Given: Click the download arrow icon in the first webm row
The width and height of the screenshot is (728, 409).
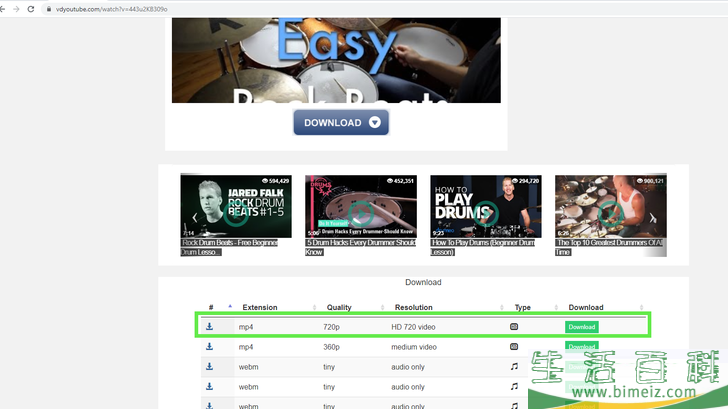Looking at the screenshot, I should [x=210, y=367].
